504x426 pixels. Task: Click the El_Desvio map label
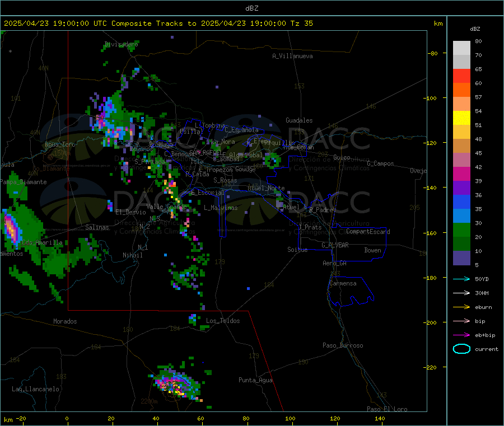coord(131,212)
